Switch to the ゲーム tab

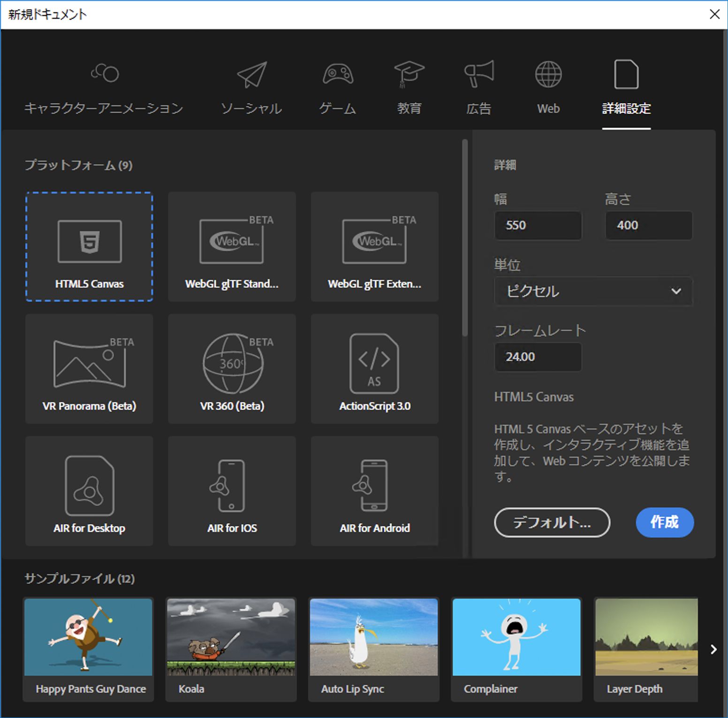pos(338,88)
